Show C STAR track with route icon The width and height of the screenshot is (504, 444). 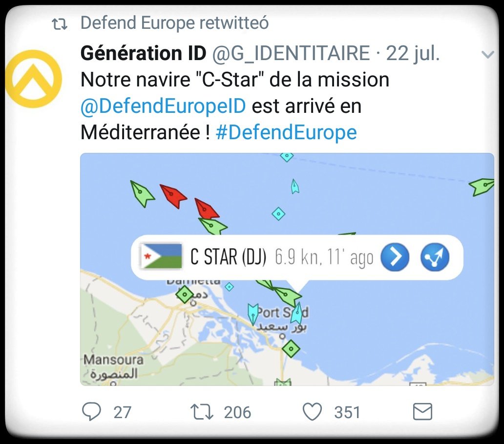pos(435,257)
